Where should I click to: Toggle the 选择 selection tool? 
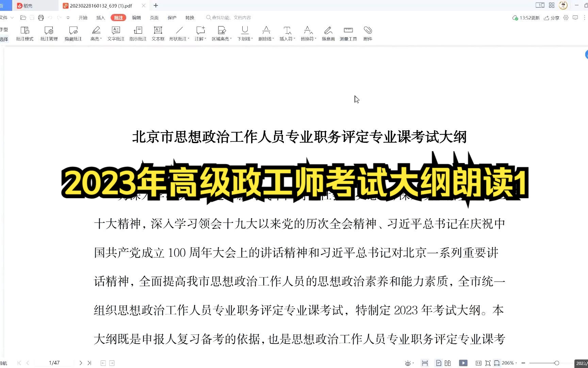(x=4, y=39)
